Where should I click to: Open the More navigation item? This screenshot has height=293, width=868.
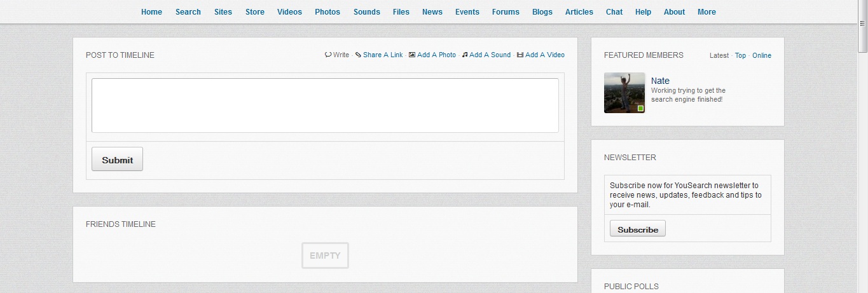pyautogui.click(x=706, y=12)
